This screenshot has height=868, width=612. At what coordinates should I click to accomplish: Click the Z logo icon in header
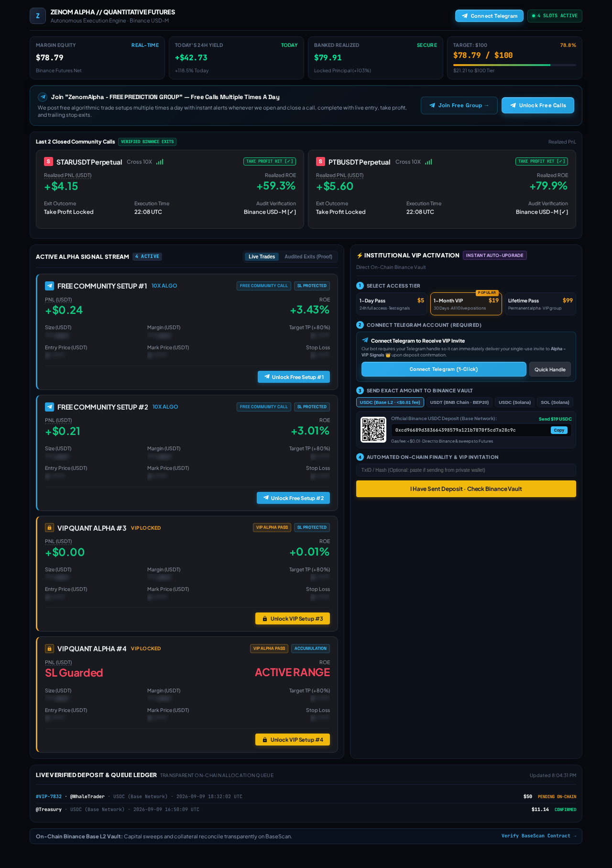pyautogui.click(x=38, y=16)
